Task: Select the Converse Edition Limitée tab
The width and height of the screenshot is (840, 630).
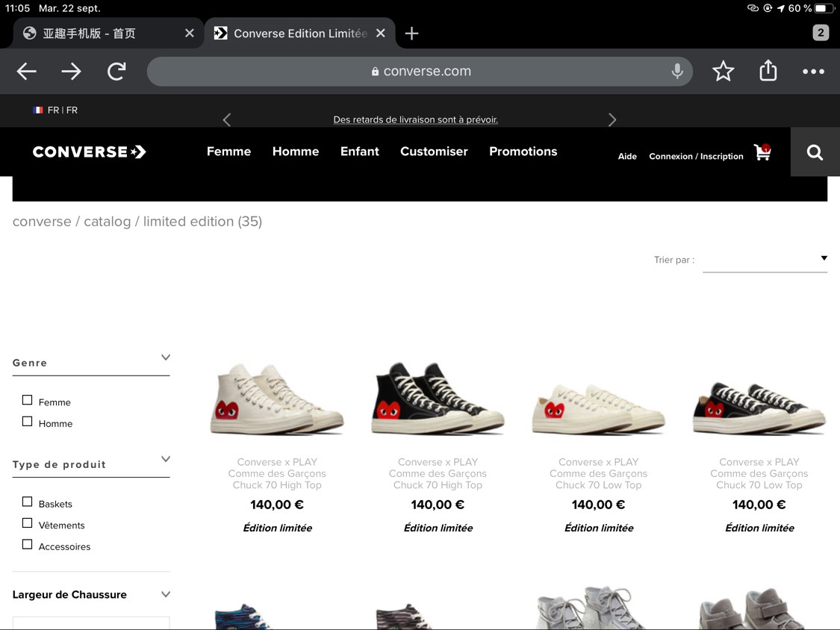Action: (300, 33)
